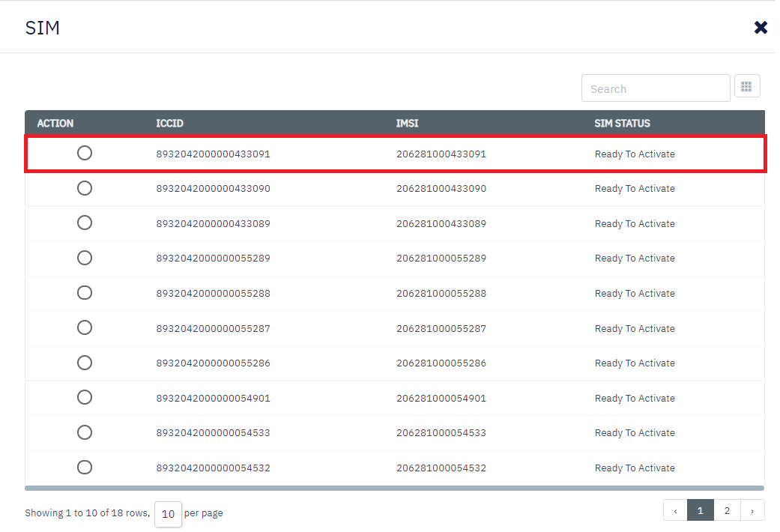This screenshot has height=532, width=780.
Task: Sort by SIM STATUS column header
Action: (x=622, y=124)
